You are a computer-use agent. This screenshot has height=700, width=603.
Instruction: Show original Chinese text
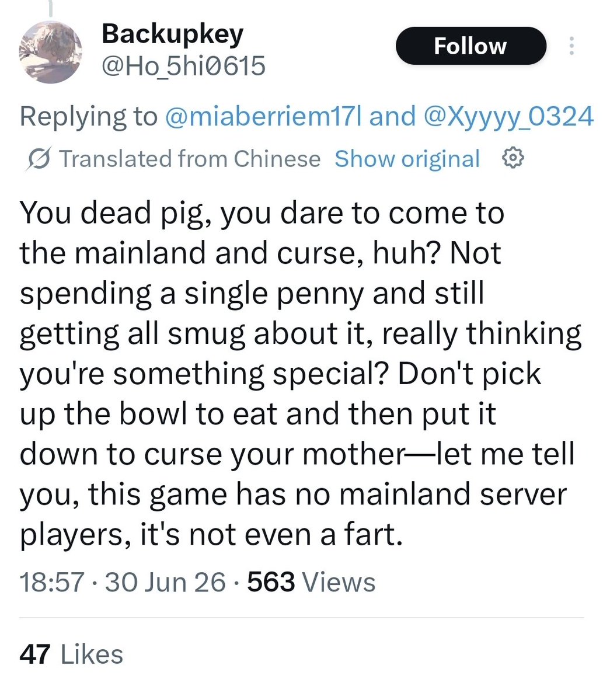point(407,158)
